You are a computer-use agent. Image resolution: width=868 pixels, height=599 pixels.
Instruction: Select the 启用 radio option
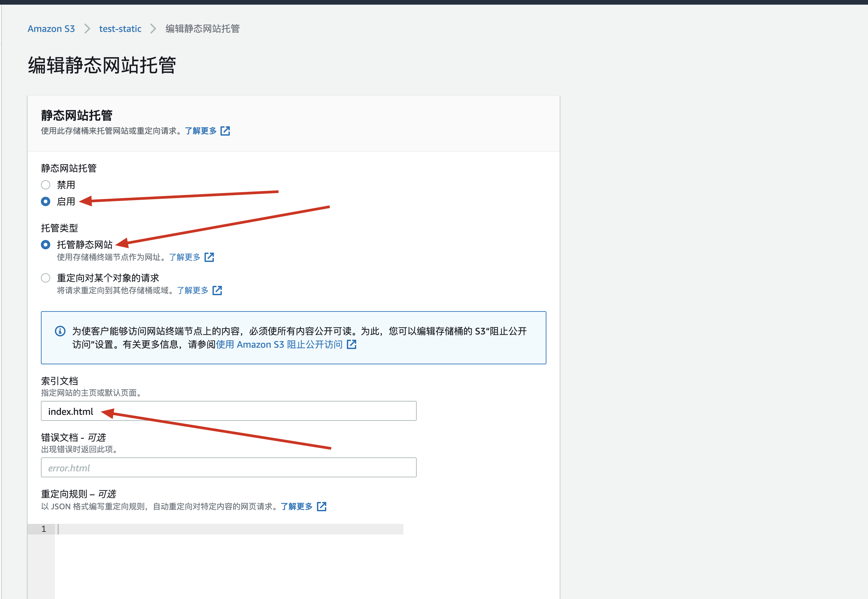click(46, 201)
